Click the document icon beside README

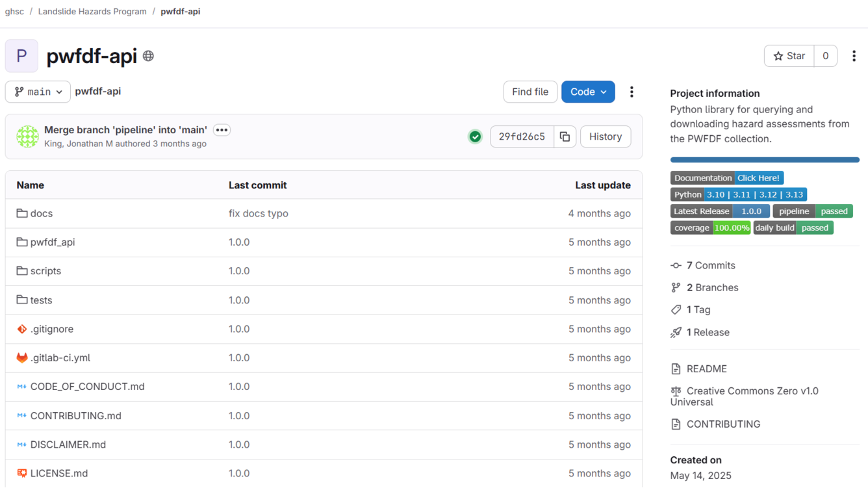(676, 369)
